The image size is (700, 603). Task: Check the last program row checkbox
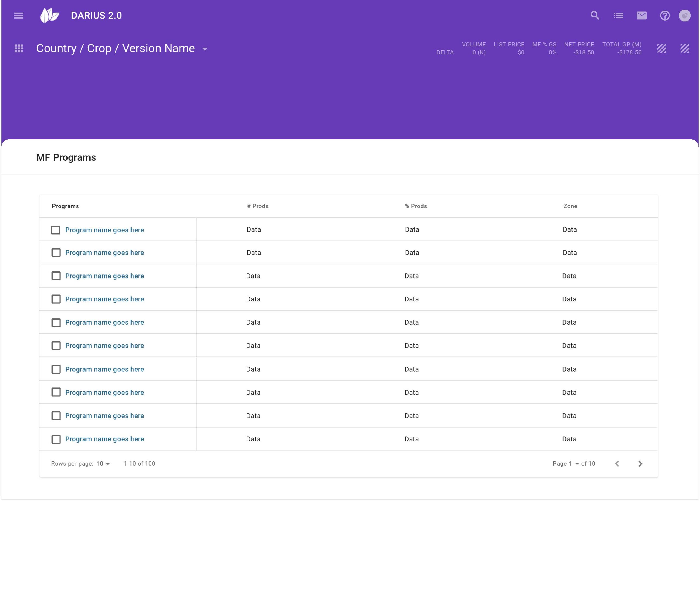pos(56,439)
